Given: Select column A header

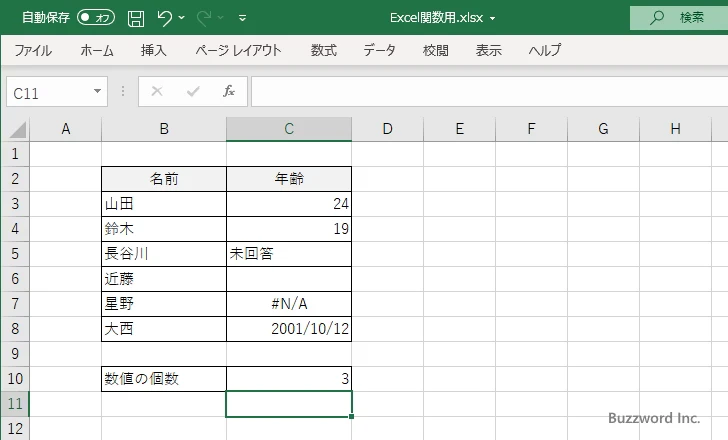Looking at the screenshot, I should (x=66, y=129).
